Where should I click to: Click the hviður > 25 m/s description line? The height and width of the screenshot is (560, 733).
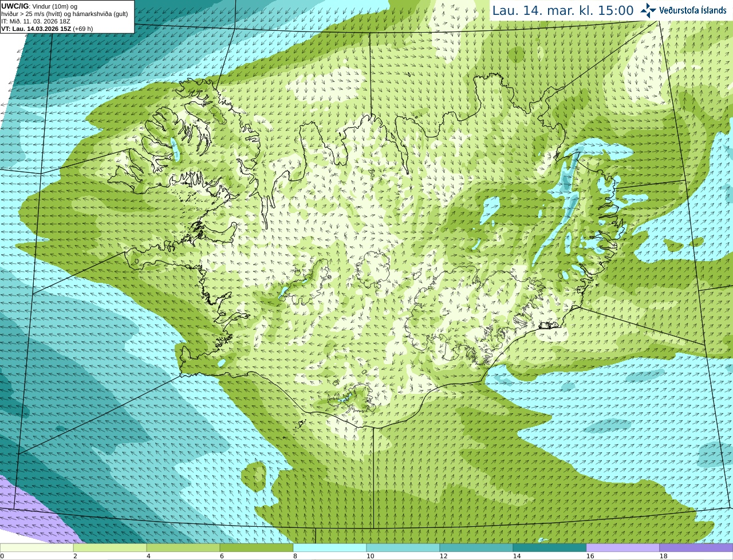point(65,14)
